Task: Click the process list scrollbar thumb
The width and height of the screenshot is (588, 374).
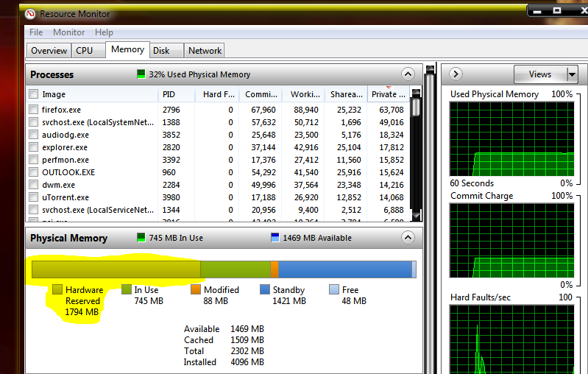Action: coord(416,107)
